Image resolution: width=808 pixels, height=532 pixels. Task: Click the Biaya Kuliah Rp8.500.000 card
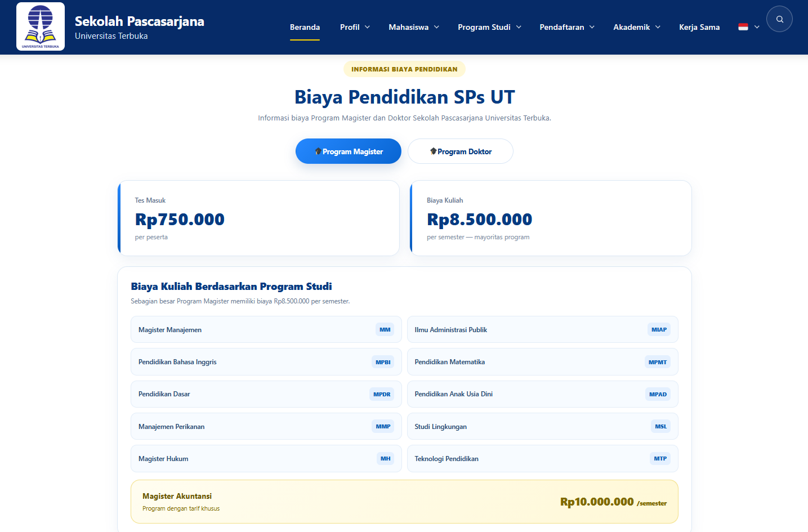[x=551, y=218]
